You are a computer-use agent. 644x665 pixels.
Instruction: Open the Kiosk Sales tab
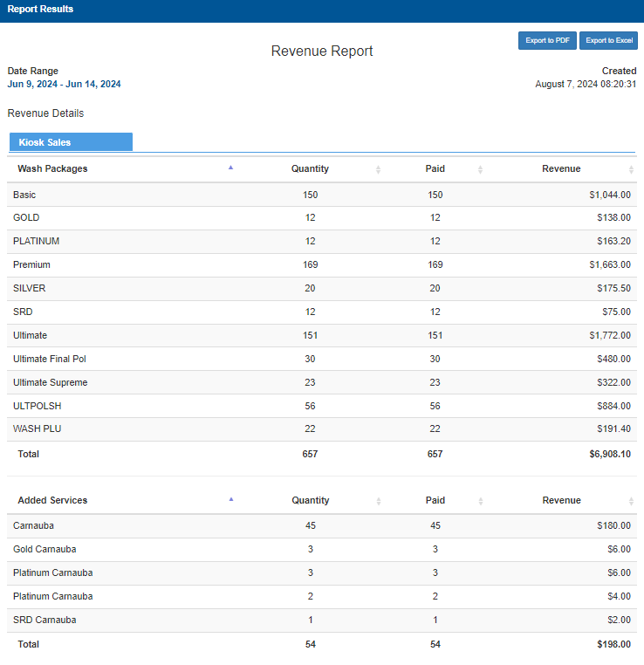point(71,142)
